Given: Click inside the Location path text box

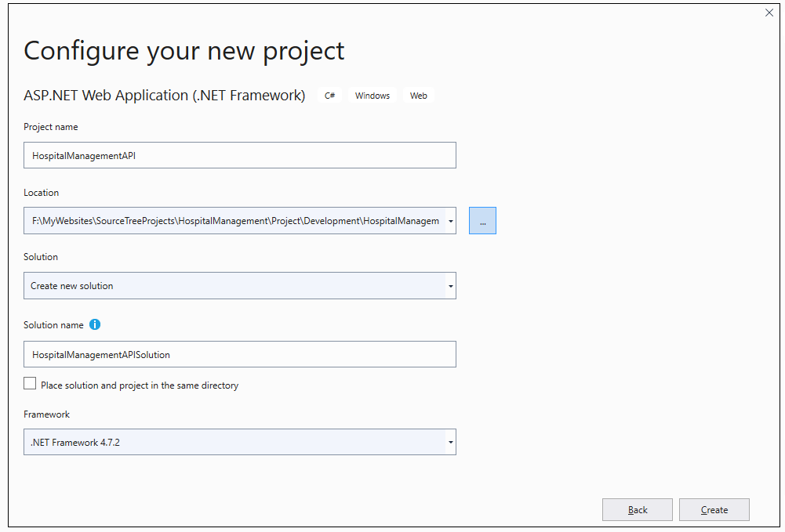Looking at the screenshot, I should (x=234, y=220).
